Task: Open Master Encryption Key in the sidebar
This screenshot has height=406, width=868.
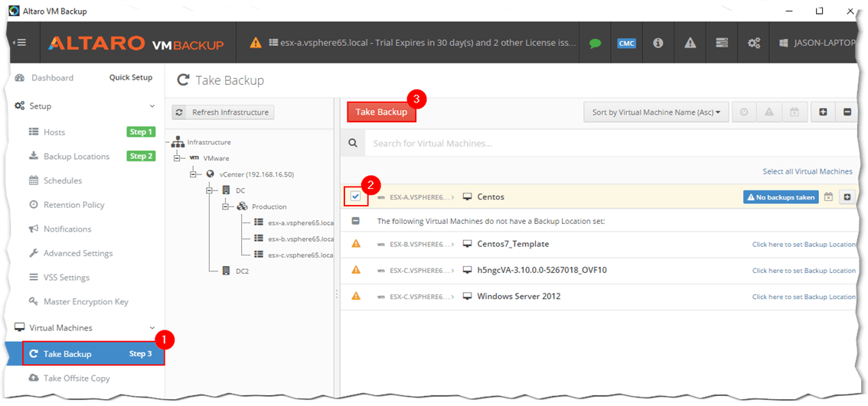Action: (x=86, y=302)
